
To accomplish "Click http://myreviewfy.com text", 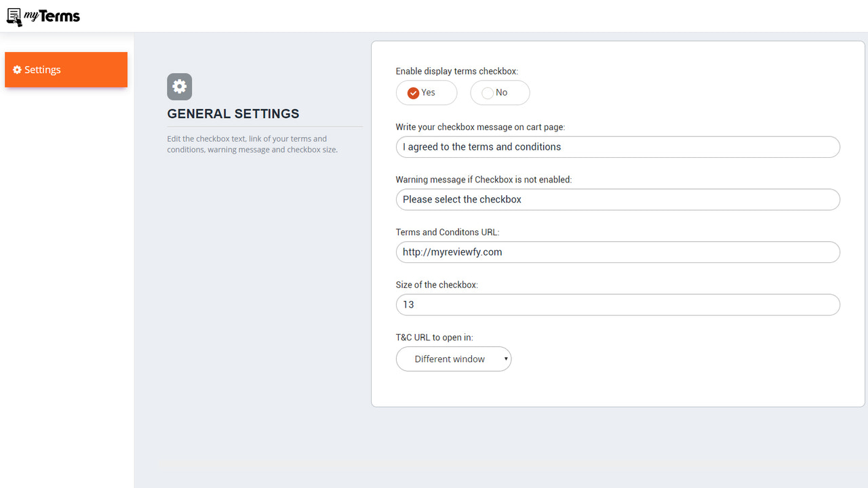I will [452, 251].
